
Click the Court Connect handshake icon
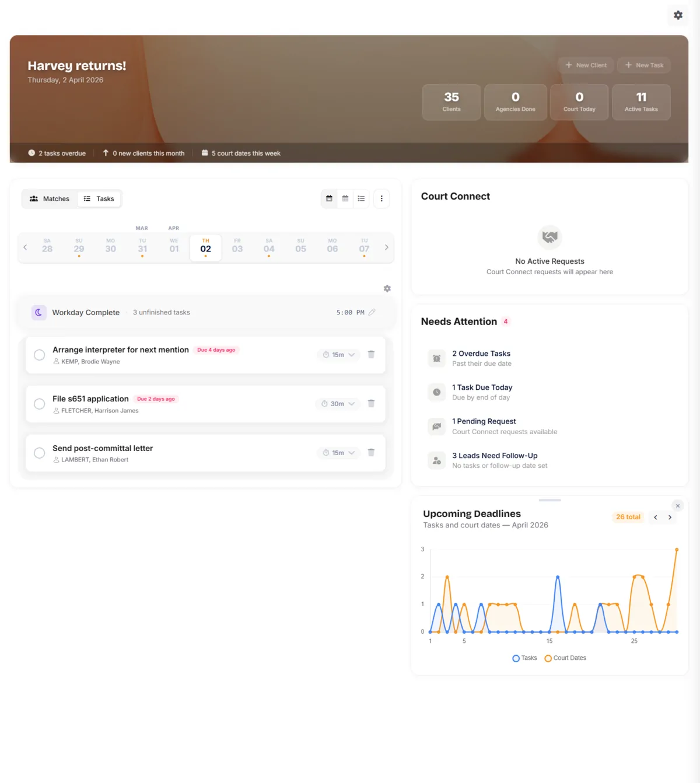tap(549, 237)
